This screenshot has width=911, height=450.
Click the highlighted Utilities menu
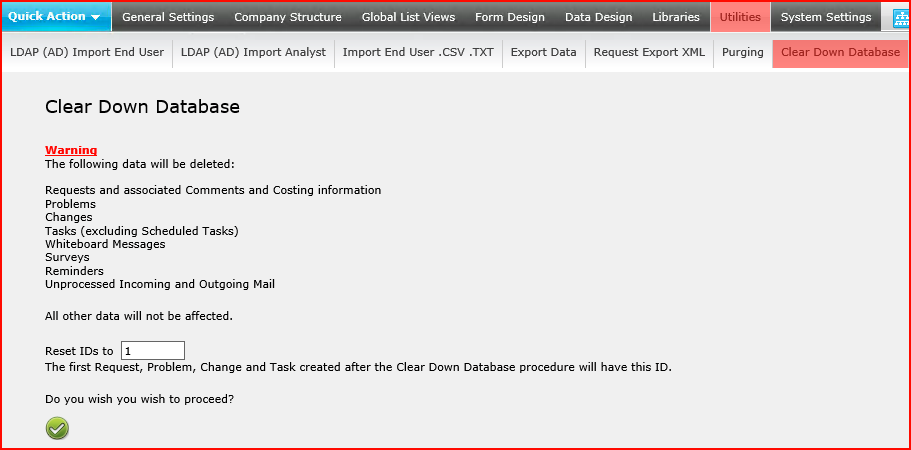coord(740,17)
